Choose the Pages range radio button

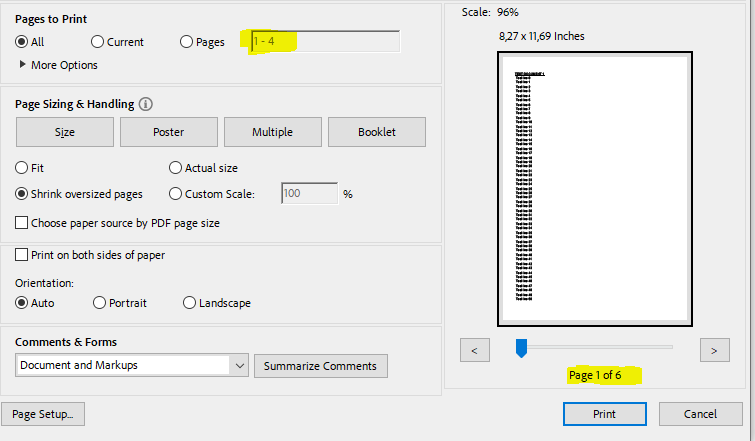[x=186, y=42]
